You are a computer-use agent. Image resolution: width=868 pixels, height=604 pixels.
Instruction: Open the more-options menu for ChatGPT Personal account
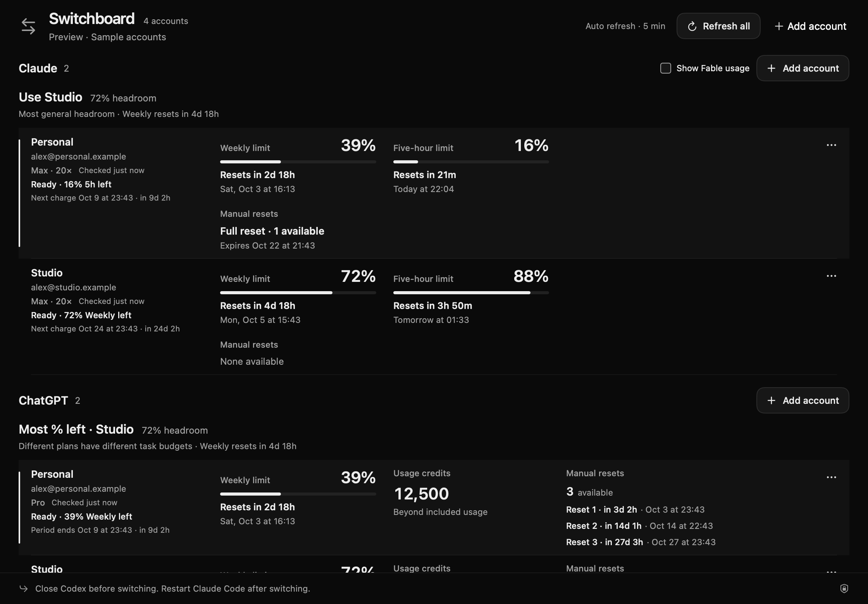(x=831, y=477)
